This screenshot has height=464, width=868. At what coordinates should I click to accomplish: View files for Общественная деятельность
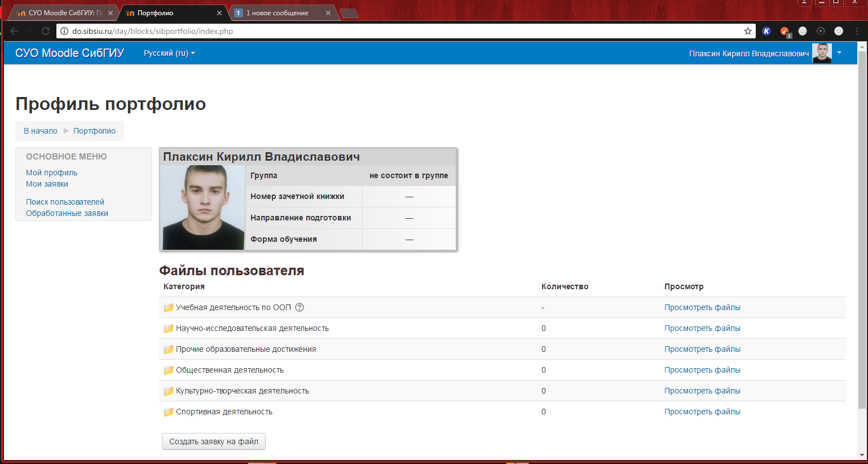tap(702, 370)
